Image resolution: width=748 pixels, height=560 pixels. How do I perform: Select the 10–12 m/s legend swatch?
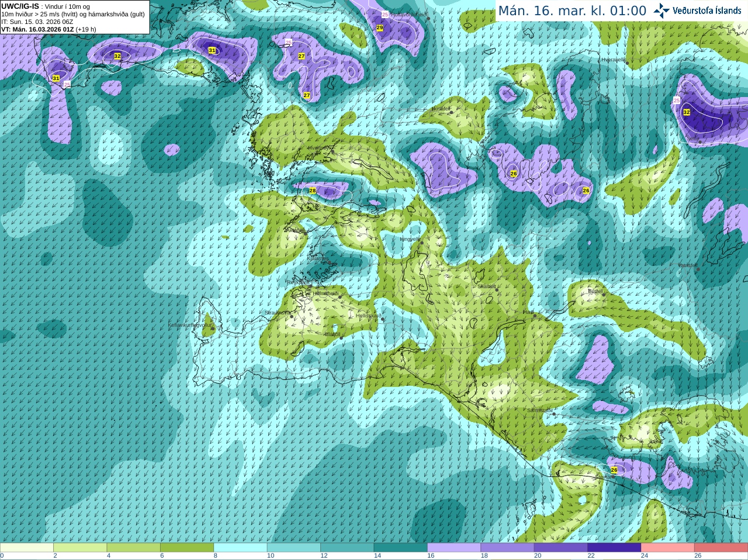click(x=294, y=548)
